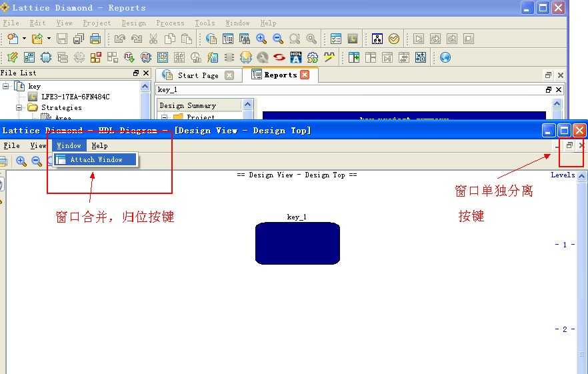Open Project menu in Reports window

point(97,23)
